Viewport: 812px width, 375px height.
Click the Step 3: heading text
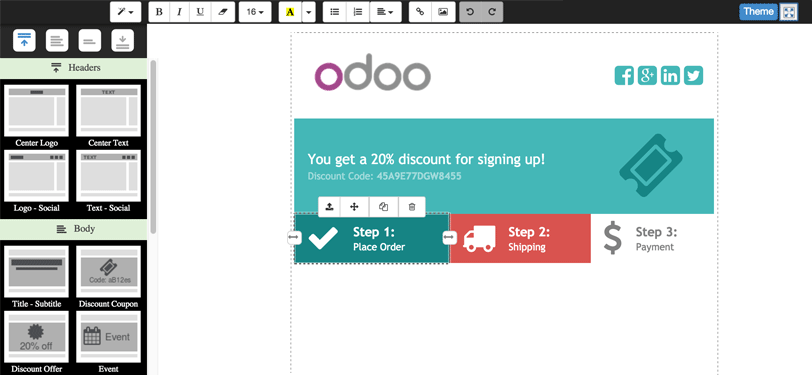click(x=657, y=232)
